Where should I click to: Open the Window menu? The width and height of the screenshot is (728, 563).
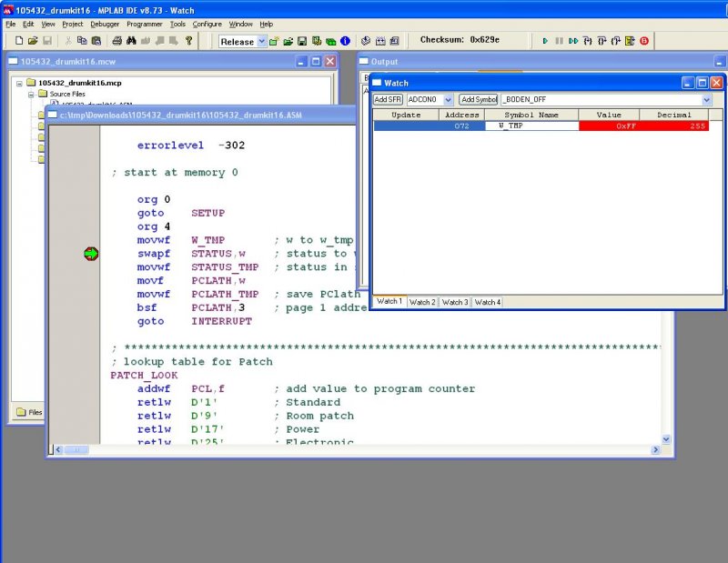(x=240, y=25)
